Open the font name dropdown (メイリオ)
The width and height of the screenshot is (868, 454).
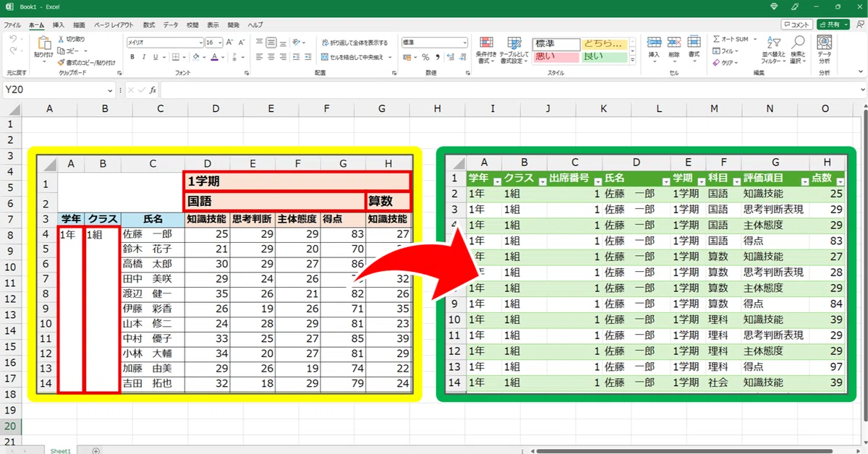click(200, 43)
